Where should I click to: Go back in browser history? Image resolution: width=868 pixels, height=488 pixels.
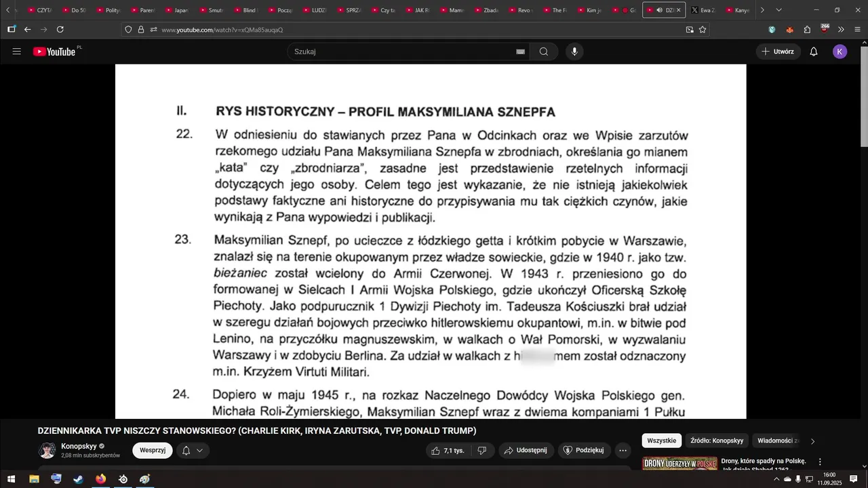(x=27, y=30)
